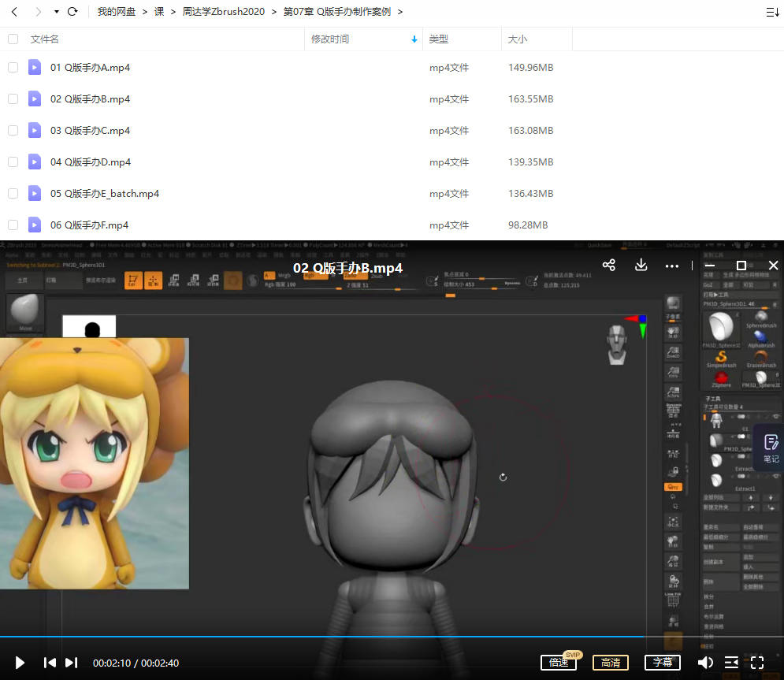Enter fullscreen video mode
Screen dimensions: 784x680
point(757,663)
